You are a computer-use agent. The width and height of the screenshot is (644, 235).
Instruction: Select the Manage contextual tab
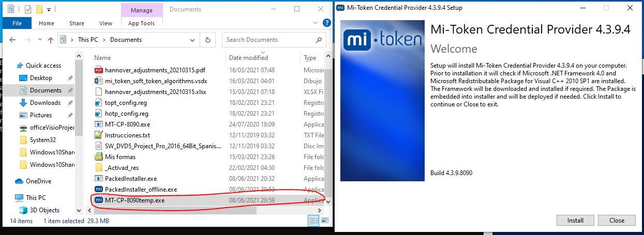141,10
